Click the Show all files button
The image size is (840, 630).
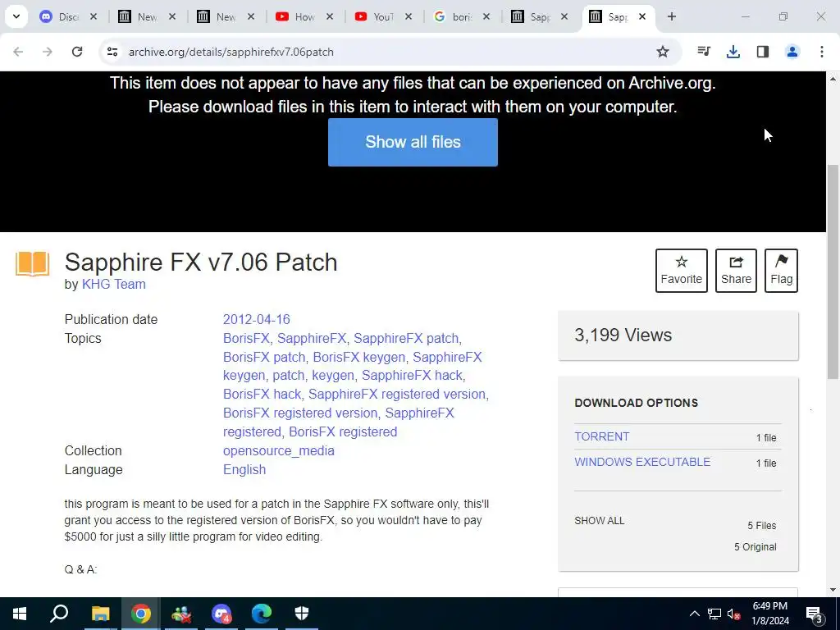[413, 142]
